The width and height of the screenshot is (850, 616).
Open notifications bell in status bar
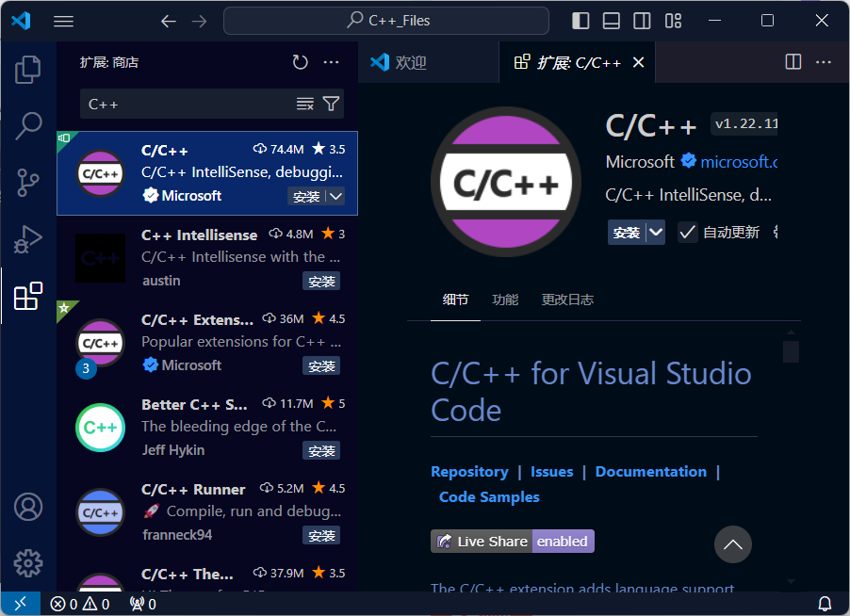(x=825, y=604)
